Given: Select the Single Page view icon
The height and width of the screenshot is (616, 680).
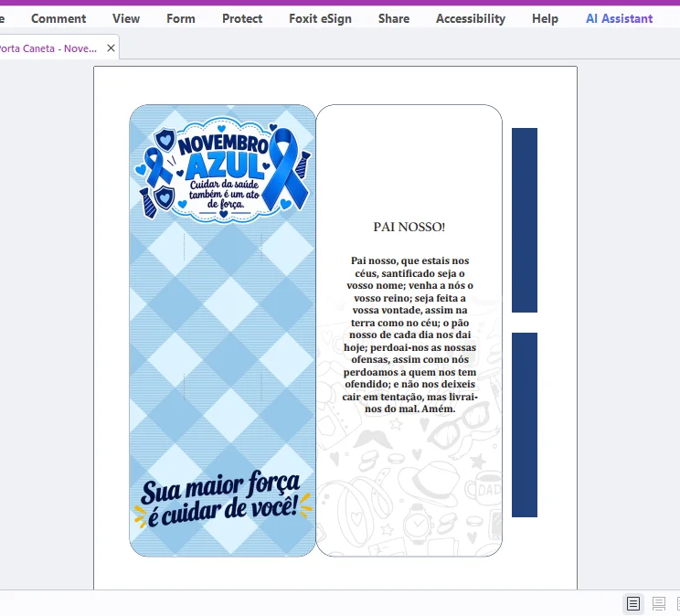Looking at the screenshot, I should (633, 603).
